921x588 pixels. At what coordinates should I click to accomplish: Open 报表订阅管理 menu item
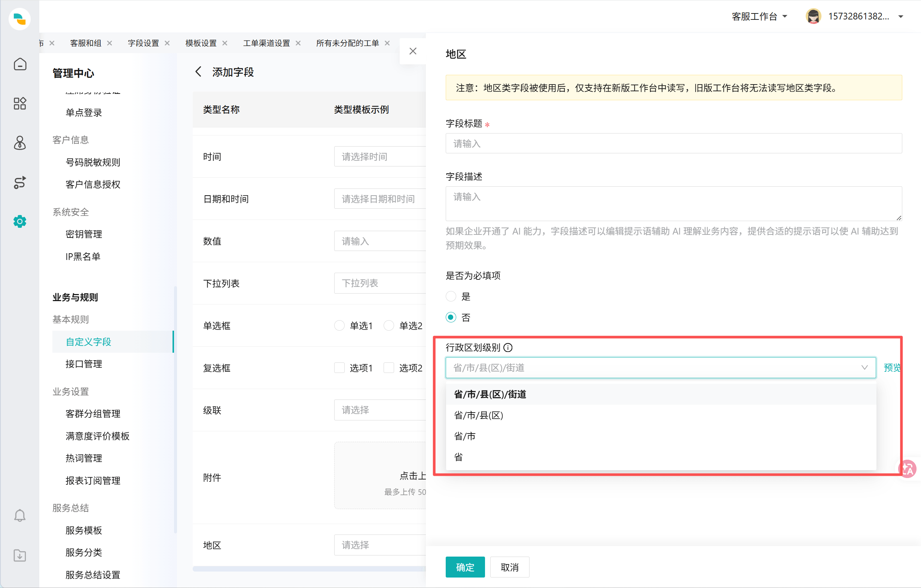tap(93, 481)
